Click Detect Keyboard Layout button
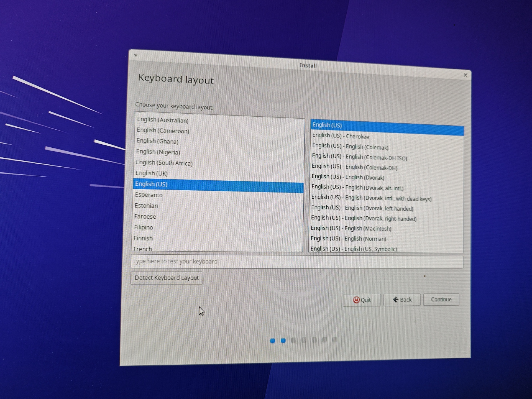This screenshot has width=532, height=399. pos(167,278)
